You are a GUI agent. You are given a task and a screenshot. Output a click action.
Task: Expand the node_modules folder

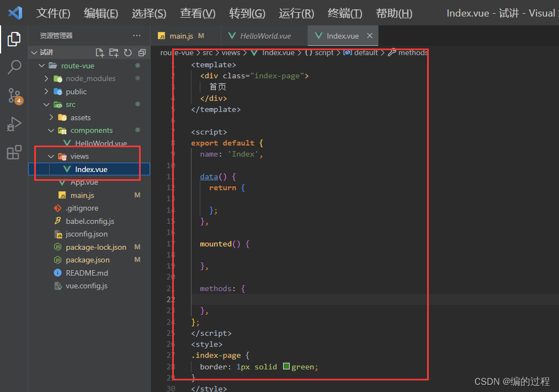(46, 78)
